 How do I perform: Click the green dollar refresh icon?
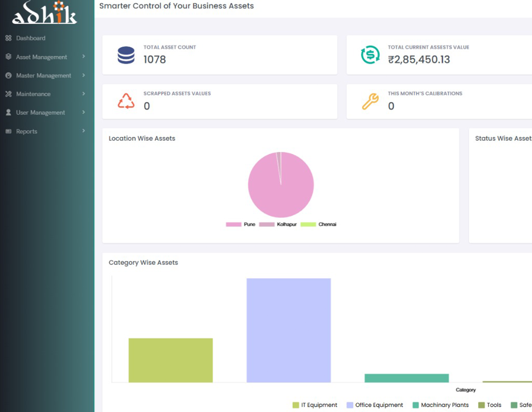click(x=370, y=55)
